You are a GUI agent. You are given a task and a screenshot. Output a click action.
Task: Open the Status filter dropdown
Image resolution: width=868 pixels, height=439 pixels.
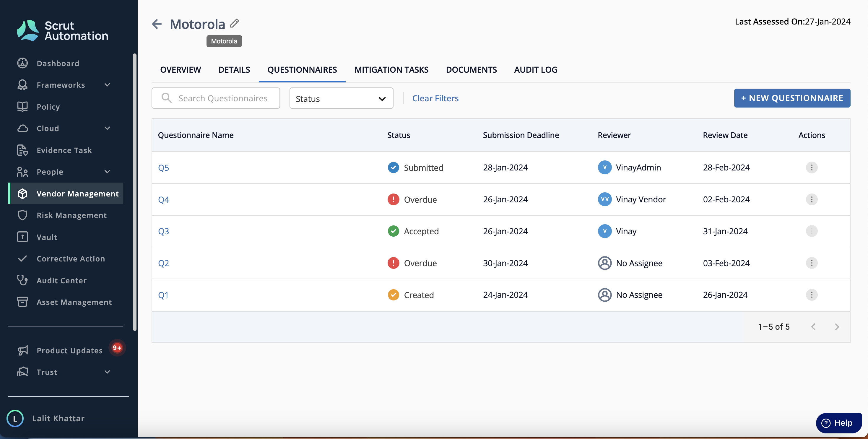[x=341, y=98]
